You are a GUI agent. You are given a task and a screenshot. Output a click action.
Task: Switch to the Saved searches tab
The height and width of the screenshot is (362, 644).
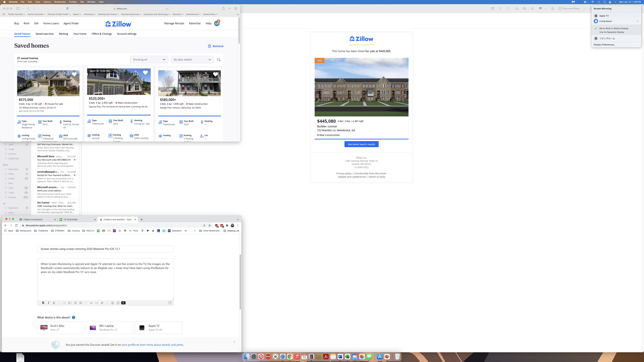44,34
